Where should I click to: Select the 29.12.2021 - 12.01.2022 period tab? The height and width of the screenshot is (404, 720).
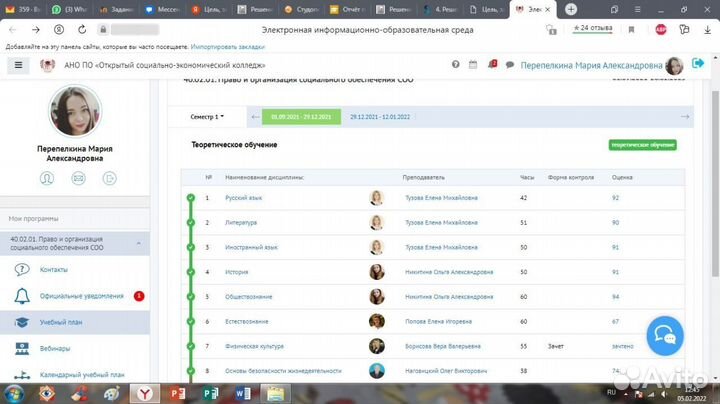coord(380,117)
